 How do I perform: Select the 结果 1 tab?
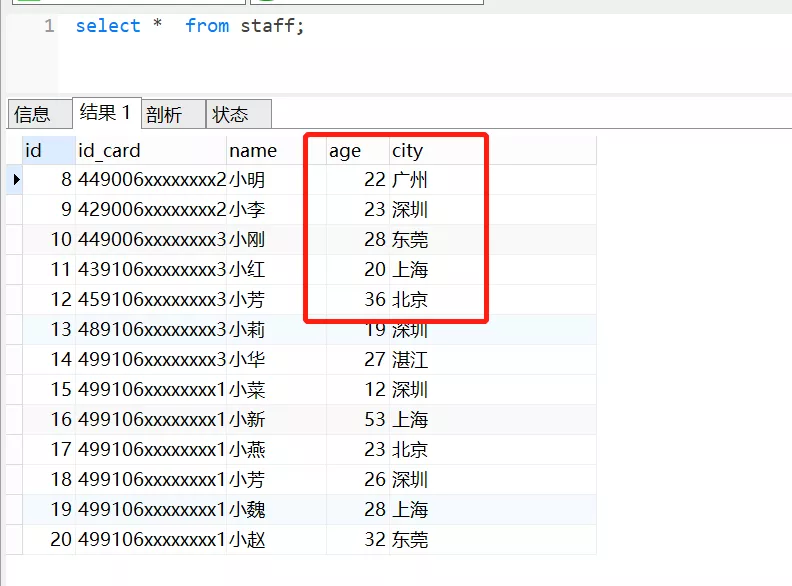click(107, 113)
